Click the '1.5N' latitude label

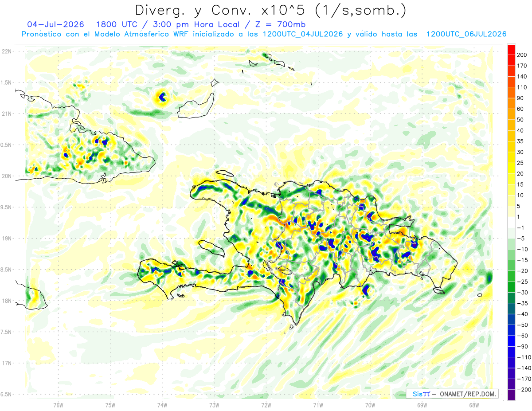(x=5, y=82)
